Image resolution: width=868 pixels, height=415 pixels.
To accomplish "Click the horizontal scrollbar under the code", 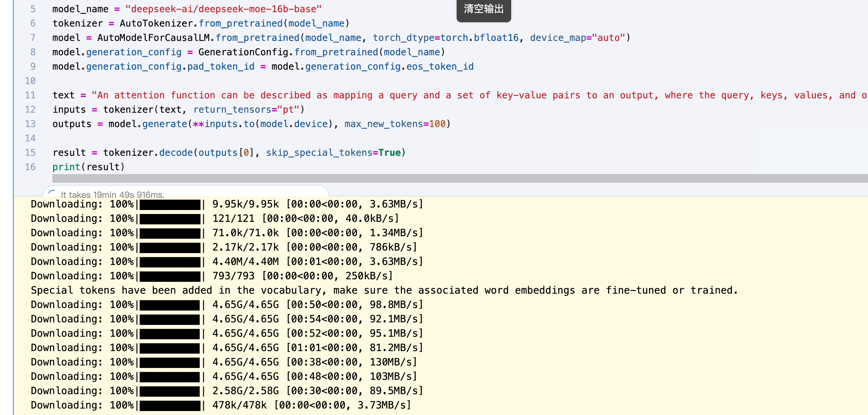I will (460, 178).
